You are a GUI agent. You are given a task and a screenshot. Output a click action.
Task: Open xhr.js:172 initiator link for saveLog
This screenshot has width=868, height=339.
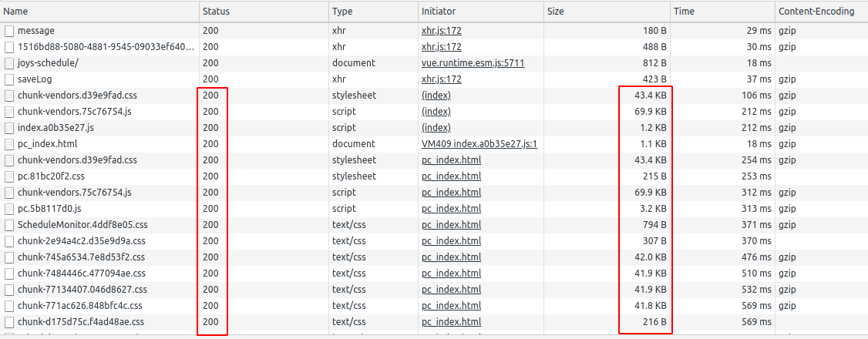click(441, 79)
